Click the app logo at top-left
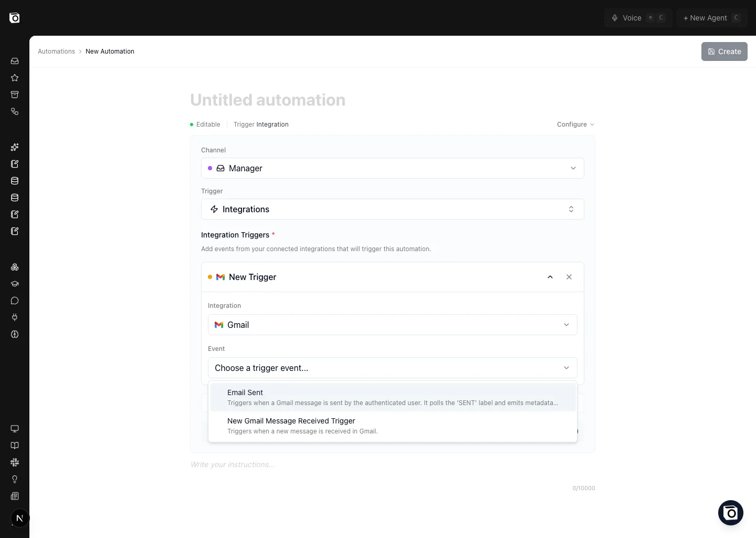This screenshot has width=756, height=538. click(15, 18)
